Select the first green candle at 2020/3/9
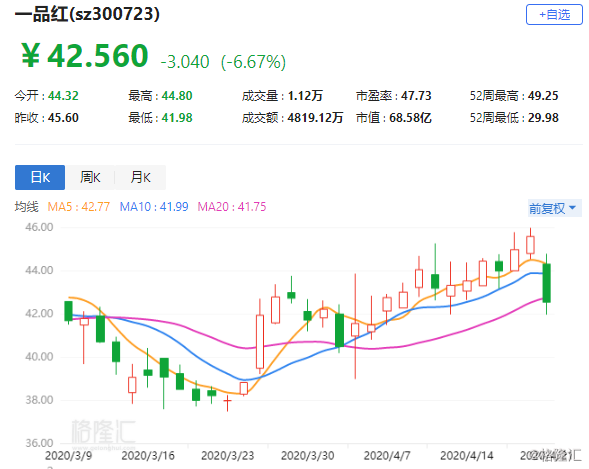Image resolution: width=589 pixels, height=469 pixels. pos(68,311)
